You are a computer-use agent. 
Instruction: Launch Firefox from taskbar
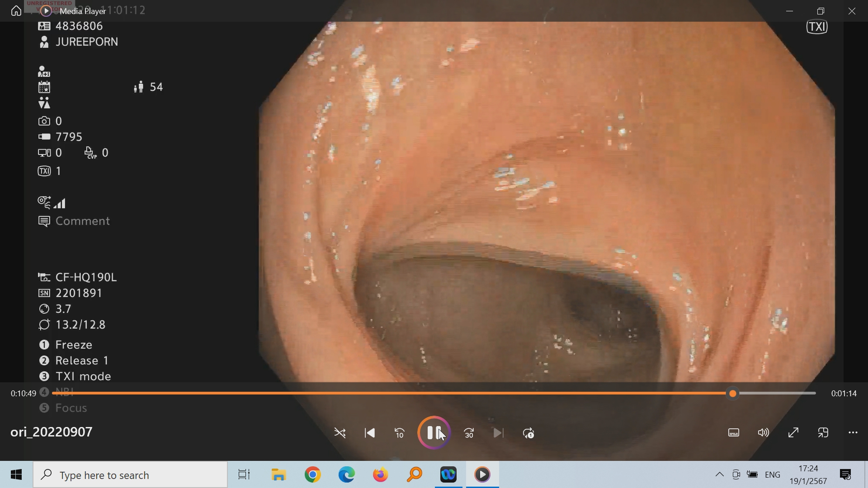coord(381,474)
